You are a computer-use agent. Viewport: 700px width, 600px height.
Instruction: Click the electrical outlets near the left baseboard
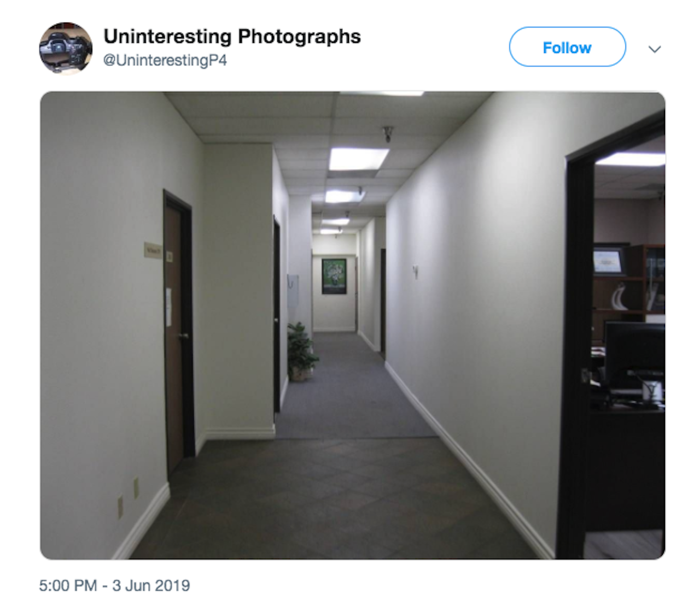(128, 496)
